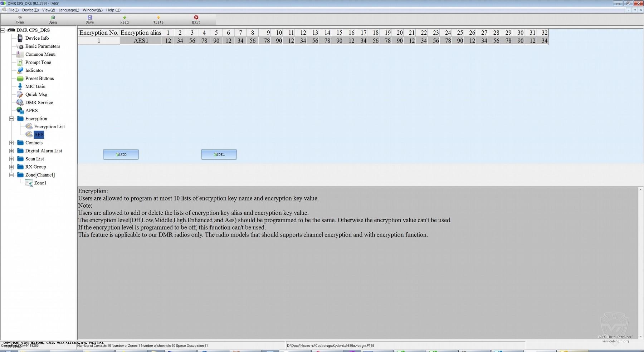644x352 pixels.
Task: Collapse the Encryption tree folder
Action: 11,119
